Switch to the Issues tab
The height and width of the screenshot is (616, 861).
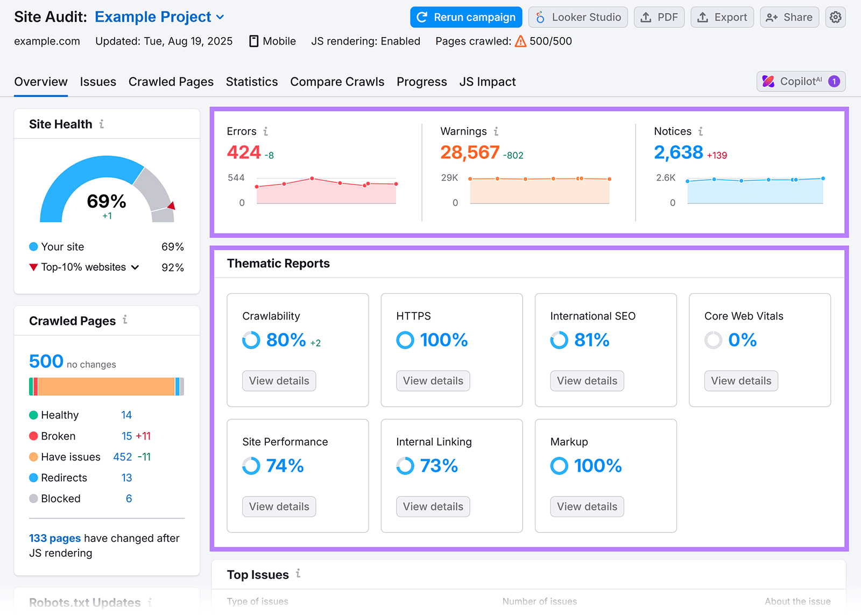pos(98,82)
